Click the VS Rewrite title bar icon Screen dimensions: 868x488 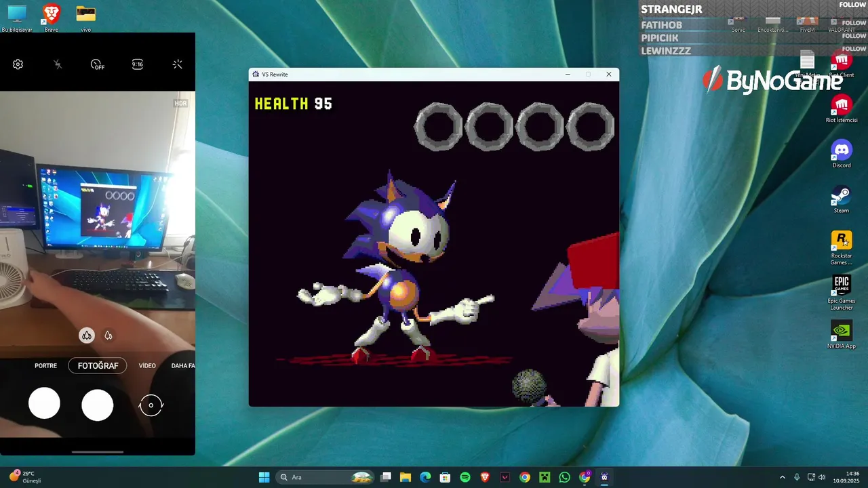(256, 75)
